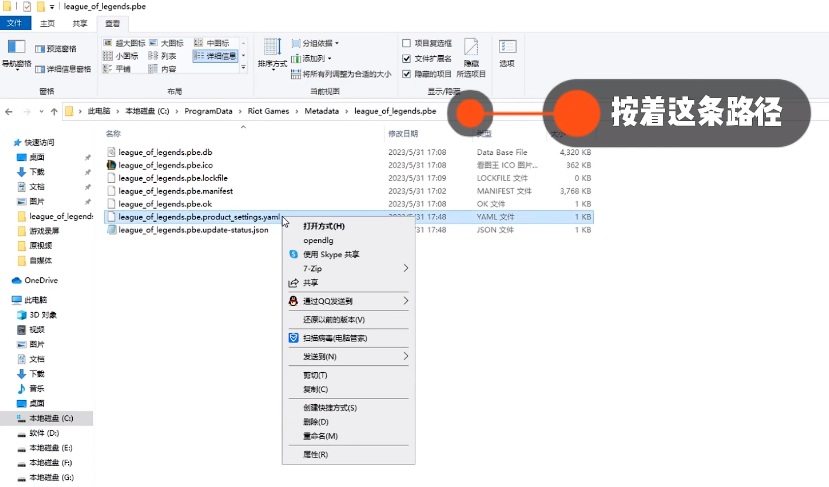The height and width of the screenshot is (487, 829).
Task: Choose Delete in the context menu
Action: pos(348,422)
